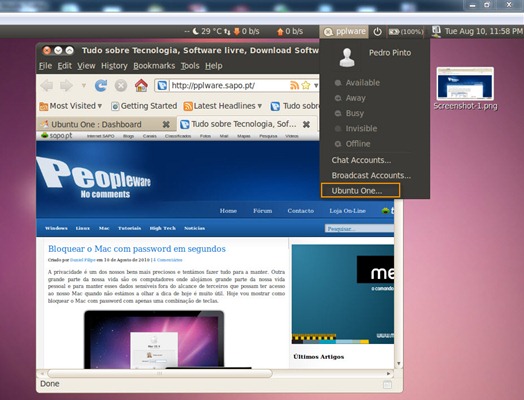Screen dimensions: 524x400
Task: Open the back/forward history dropdown arrow
Action: (x=84, y=86)
